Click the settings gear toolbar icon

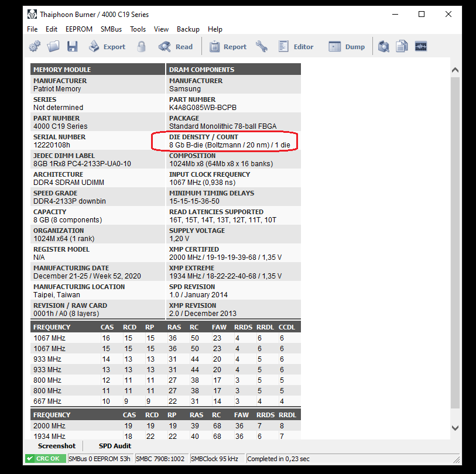[x=35, y=46]
